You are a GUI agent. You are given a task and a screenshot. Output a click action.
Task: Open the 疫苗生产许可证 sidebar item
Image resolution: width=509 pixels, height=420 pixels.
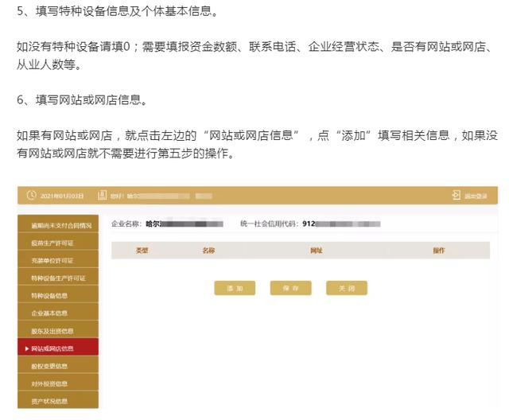(x=58, y=242)
